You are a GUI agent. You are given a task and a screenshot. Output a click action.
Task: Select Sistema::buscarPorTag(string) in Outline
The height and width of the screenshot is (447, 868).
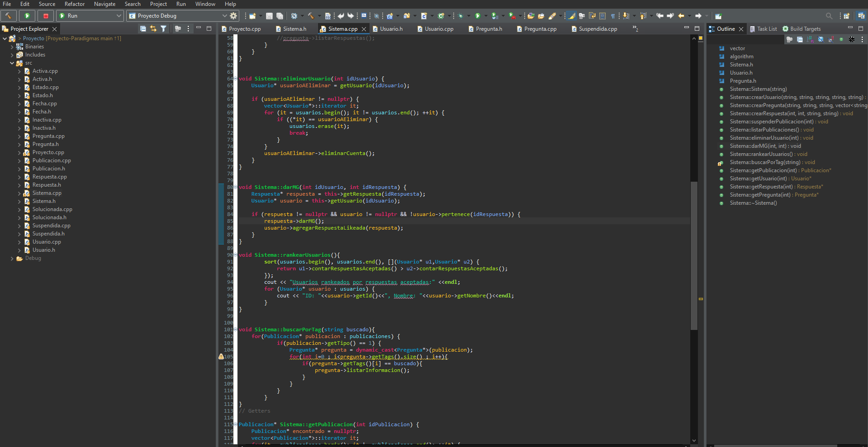pos(772,162)
